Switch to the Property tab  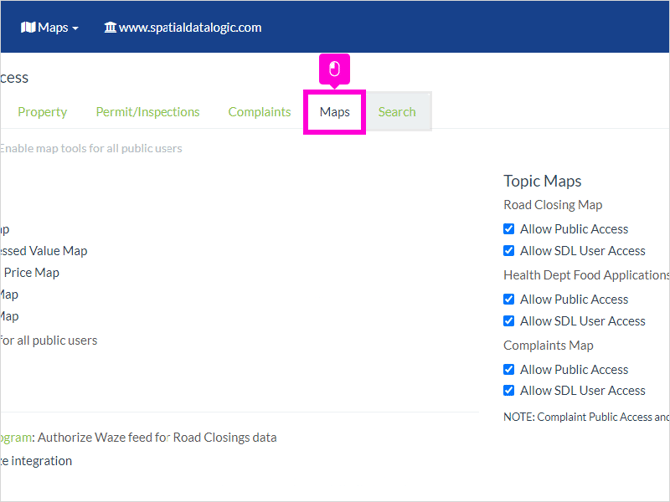[x=42, y=112]
